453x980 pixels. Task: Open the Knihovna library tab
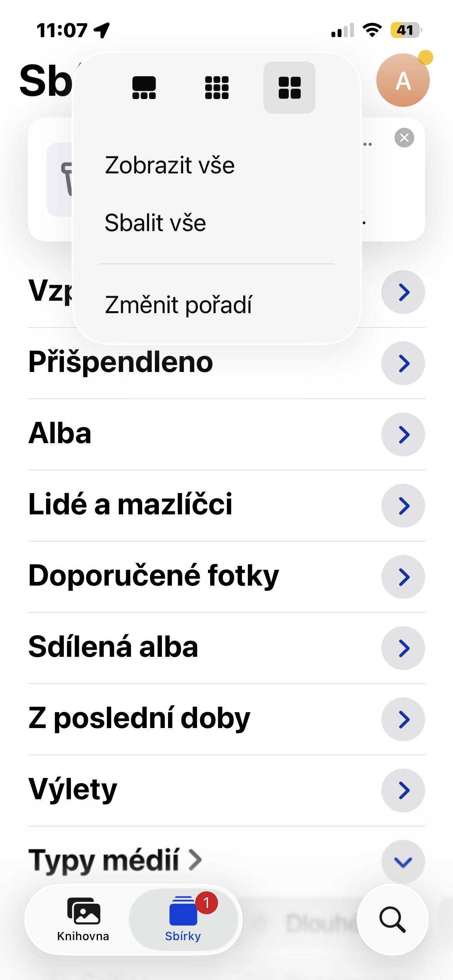pyautogui.click(x=83, y=919)
